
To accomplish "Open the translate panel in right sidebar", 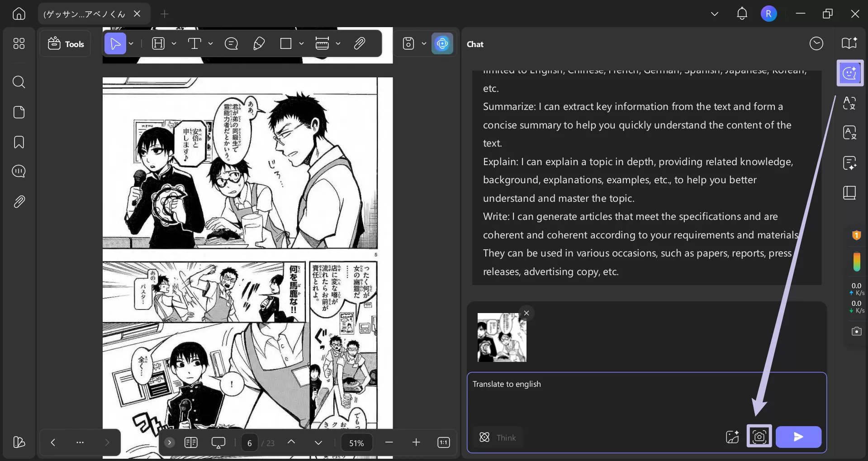I will coord(849,103).
